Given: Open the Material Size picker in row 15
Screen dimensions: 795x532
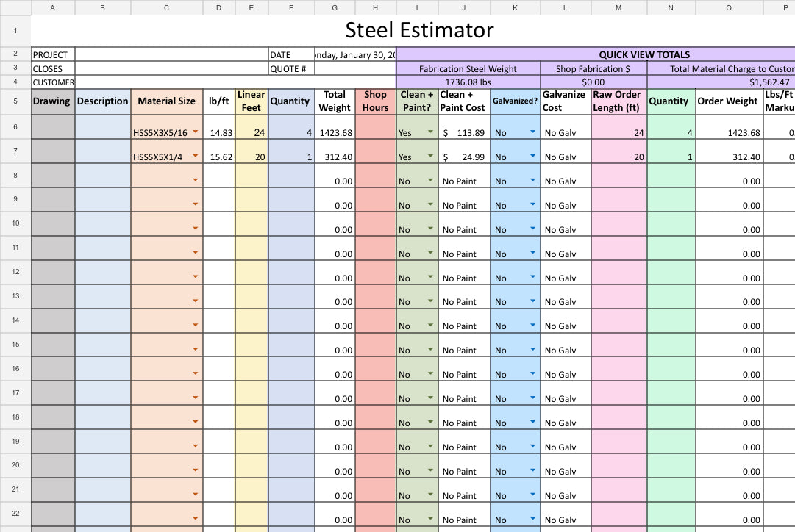Looking at the screenshot, I should pos(196,344).
